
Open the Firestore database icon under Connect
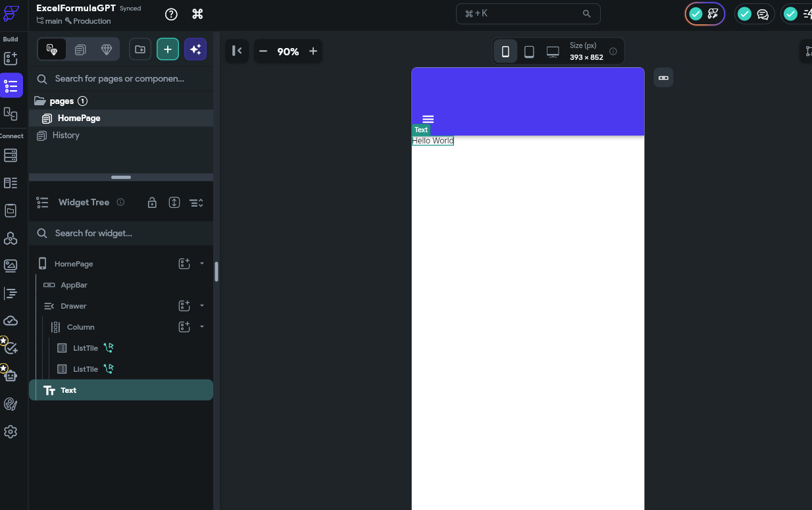[11, 155]
